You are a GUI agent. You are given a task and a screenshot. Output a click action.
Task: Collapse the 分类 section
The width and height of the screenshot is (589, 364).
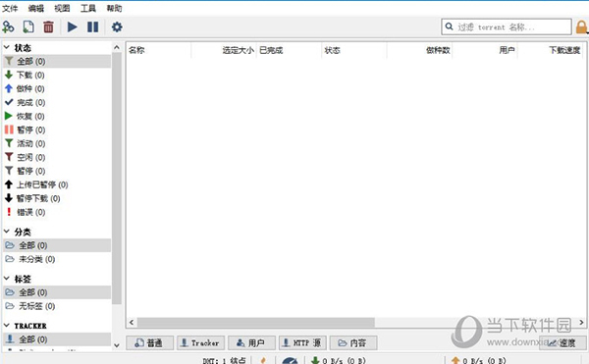point(7,232)
